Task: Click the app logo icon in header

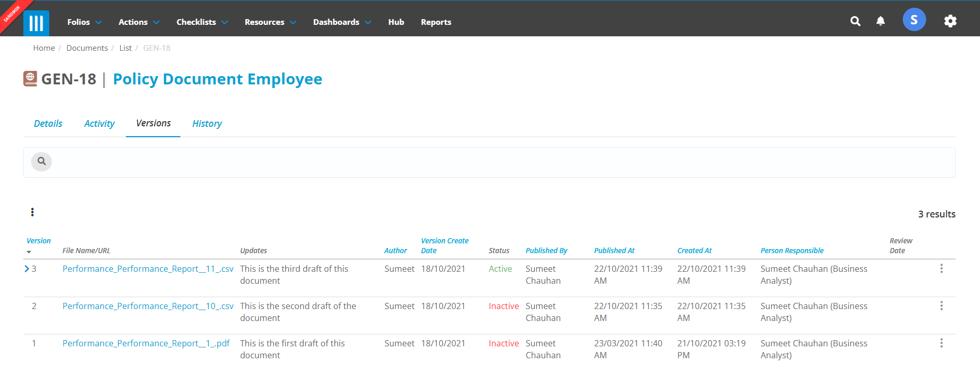Action: tap(36, 23)
